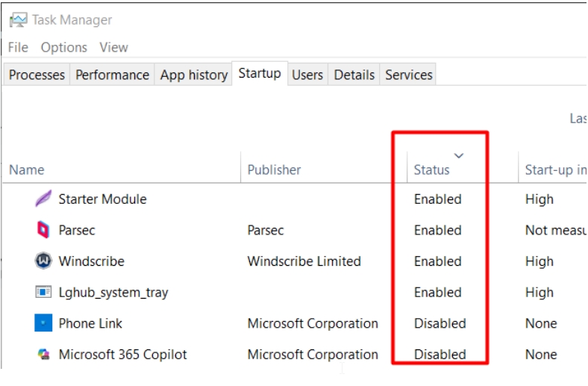Open the App history tab
Image resolution: width=588 pixels, height=386 pixels.
point(194,75)
